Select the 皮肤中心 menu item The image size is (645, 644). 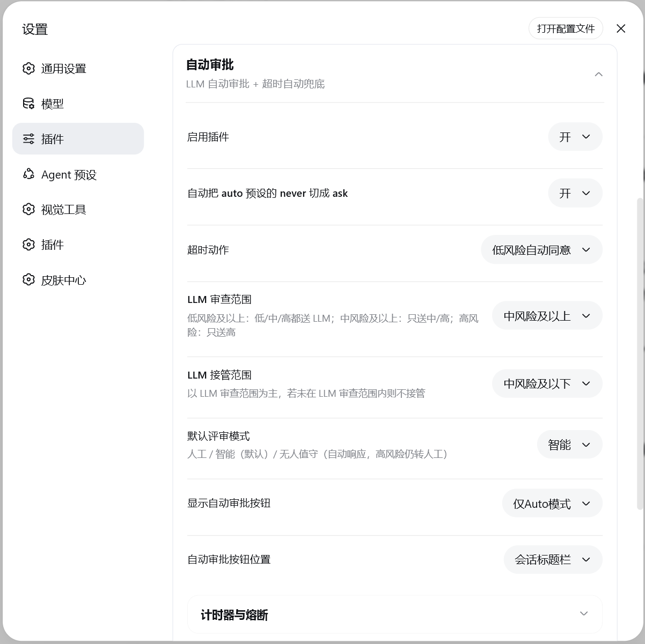tap(78, 280)
